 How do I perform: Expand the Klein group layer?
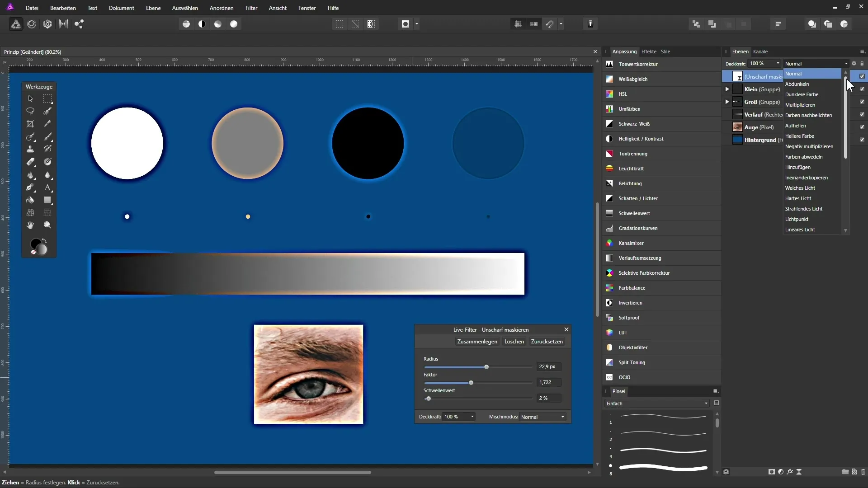coord(727,89)
